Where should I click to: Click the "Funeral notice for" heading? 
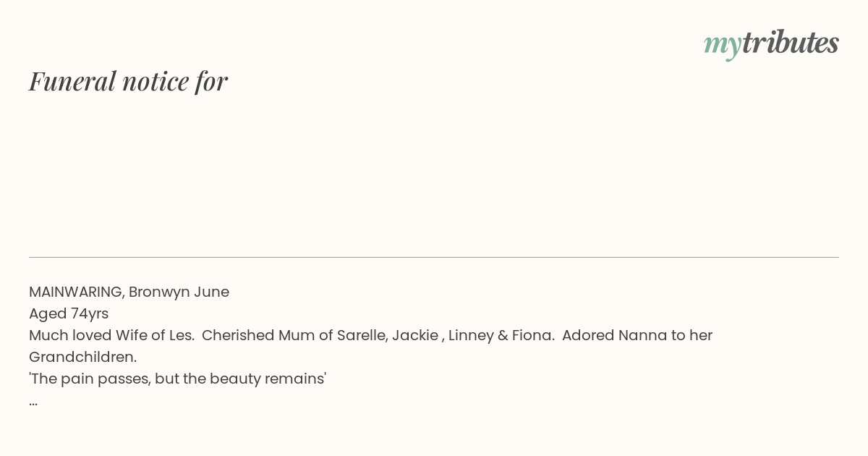click(x=128, y=81)
